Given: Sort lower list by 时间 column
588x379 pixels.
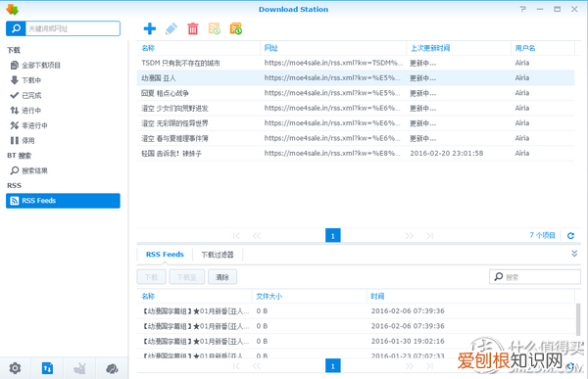Looking at the screenshot, I should [x=470, y=296].
